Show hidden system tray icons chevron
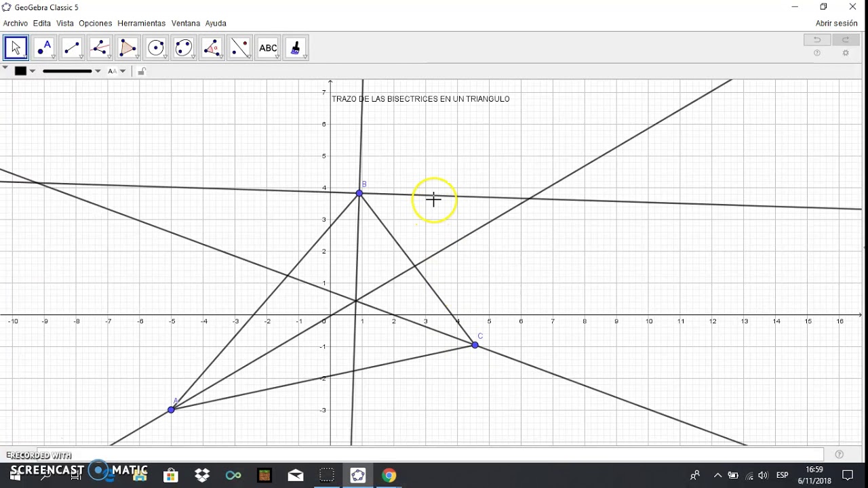 [717, 475]
